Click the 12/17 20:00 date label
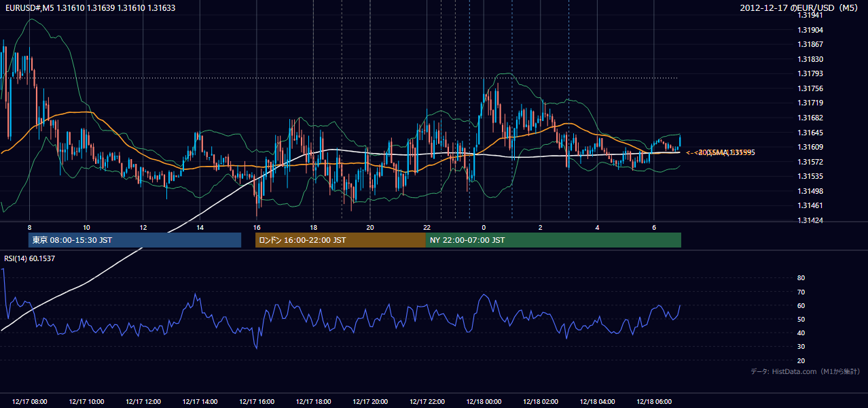Image resolution: width=868 pixels, height=408 pixels. click(x=370, y=402)
